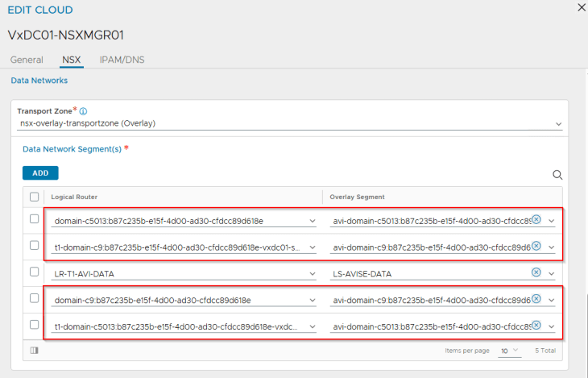Select the LR-T1-AVI-DATA row checkbox

coord(34,273)
